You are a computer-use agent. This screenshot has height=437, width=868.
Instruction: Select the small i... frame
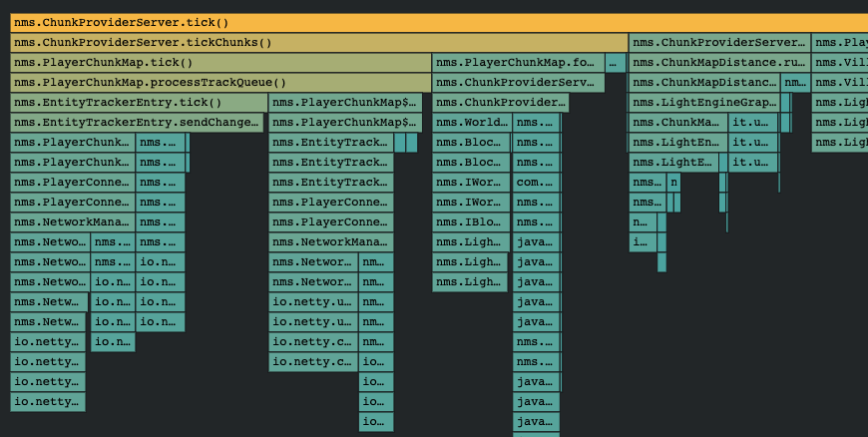click(643, 242)
